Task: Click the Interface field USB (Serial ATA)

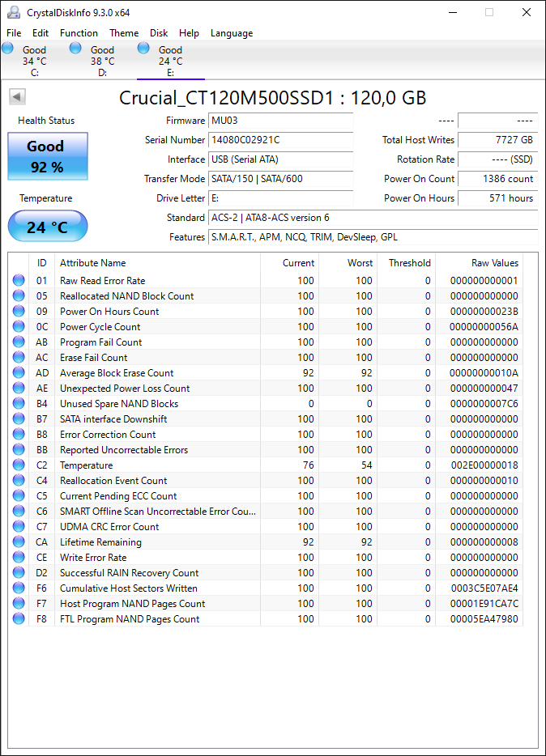Action: pos(281,159)
